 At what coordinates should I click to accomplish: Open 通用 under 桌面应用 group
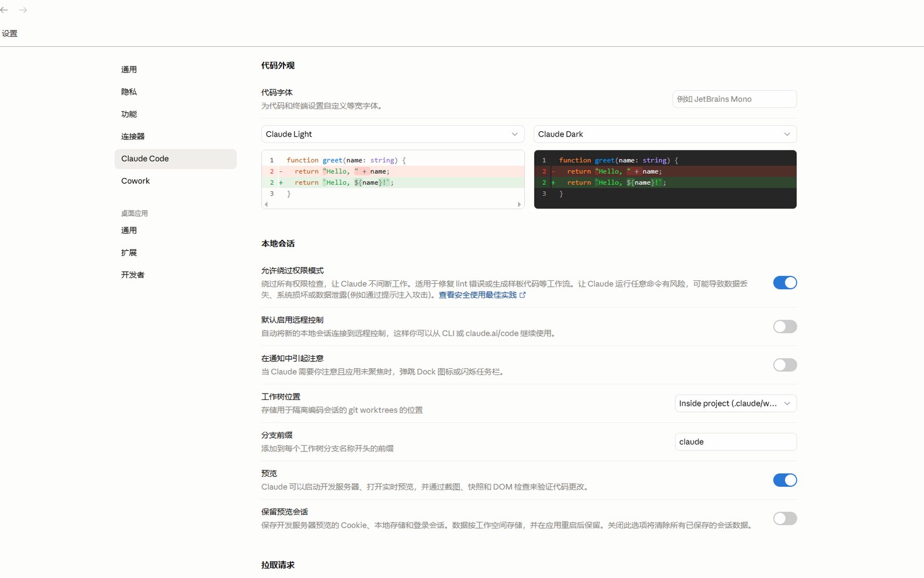click(176, 230)
